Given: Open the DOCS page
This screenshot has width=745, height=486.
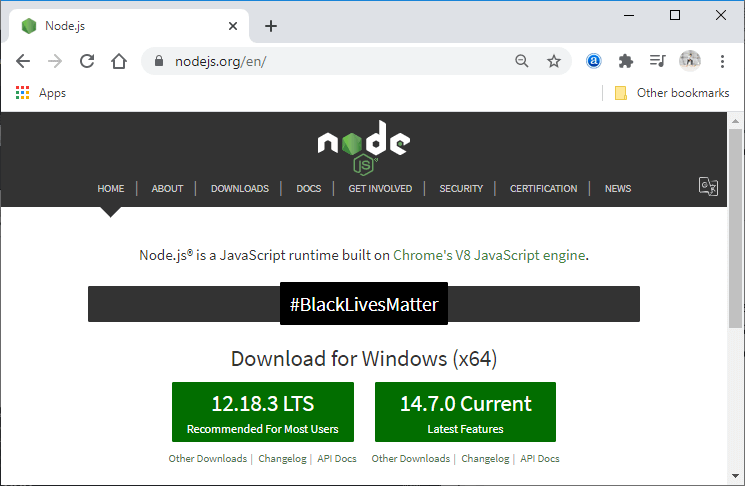Looking at the screenshot, I should click(309, 189).
